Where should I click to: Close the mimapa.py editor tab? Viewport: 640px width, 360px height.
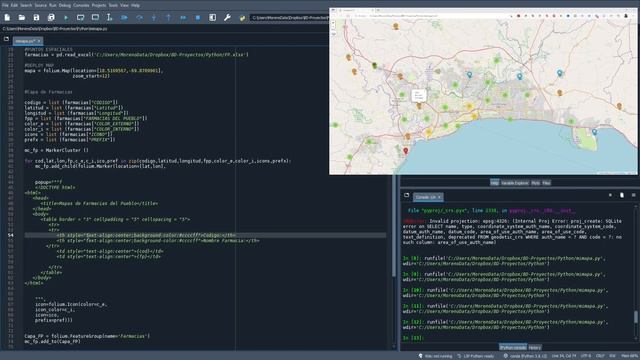[x=39, y=41]
